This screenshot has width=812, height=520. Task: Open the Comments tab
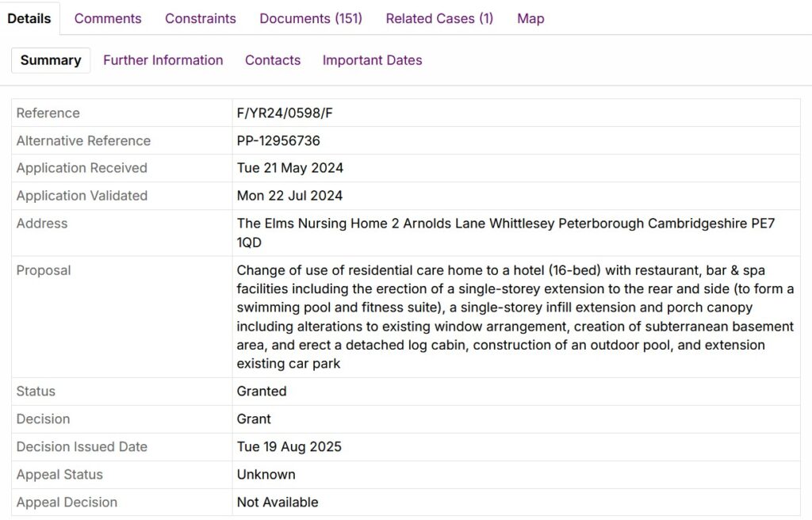click(x=108, y=18)
